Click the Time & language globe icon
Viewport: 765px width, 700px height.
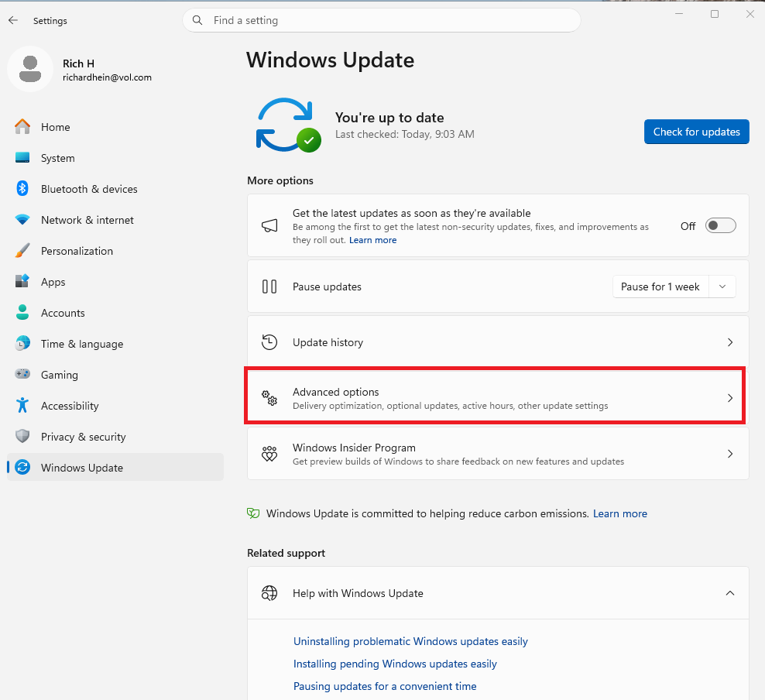pyautogui.click(x=22, y=343)
